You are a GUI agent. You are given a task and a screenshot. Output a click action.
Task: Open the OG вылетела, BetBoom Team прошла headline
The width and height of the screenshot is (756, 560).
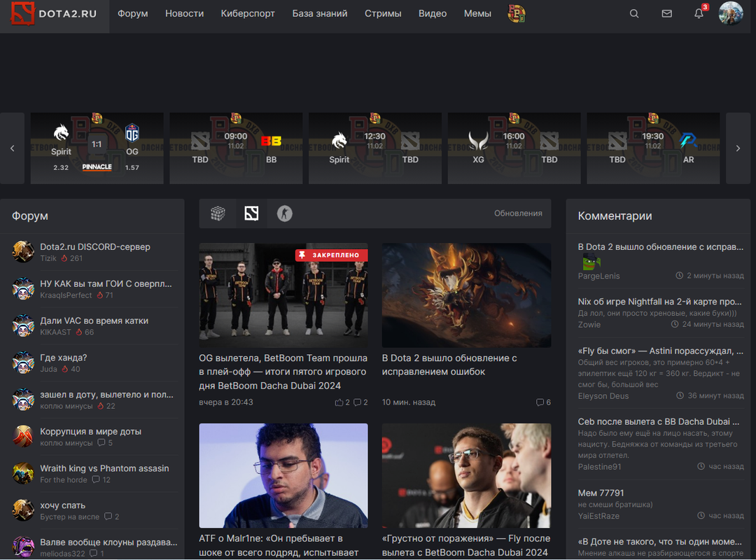[x=283, y=372]
